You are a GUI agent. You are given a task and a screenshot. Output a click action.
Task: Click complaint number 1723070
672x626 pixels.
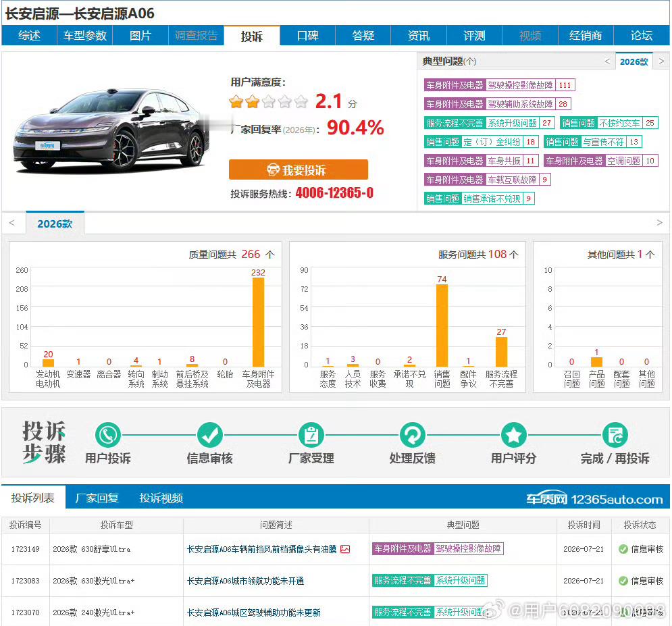click(x=25, y=612)
